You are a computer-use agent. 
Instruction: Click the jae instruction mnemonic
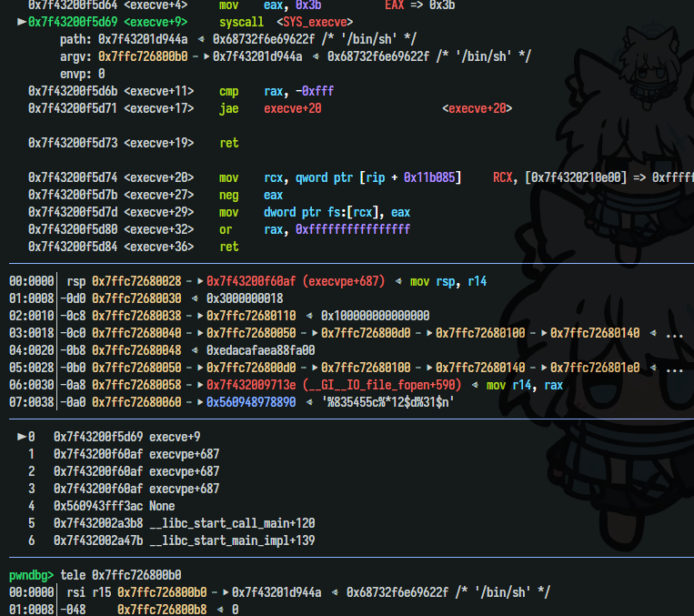tap(228, 108)
